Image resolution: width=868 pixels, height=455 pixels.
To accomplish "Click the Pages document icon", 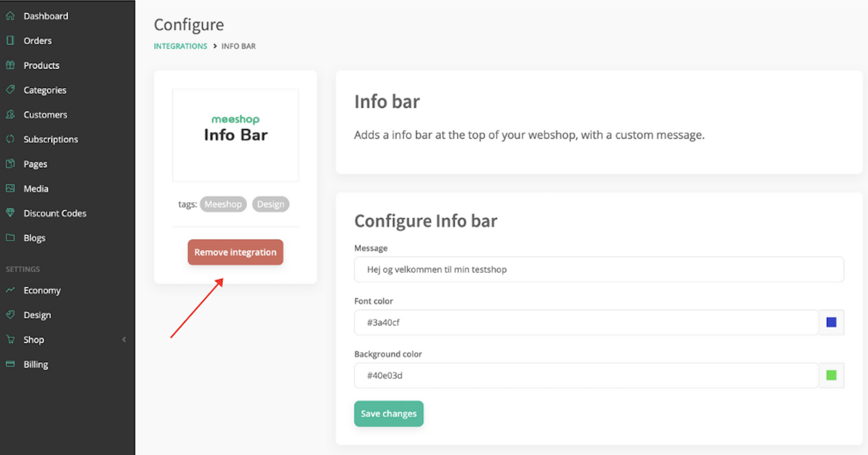I will [x=10, y=163].
